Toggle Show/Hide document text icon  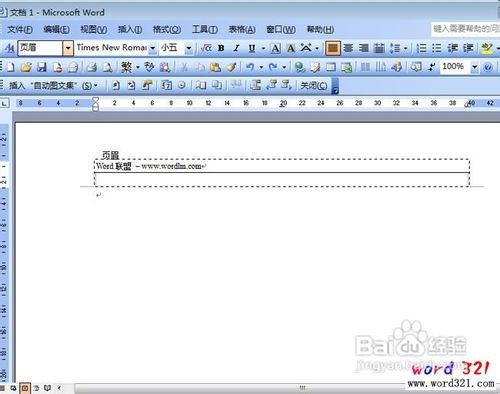[217, 86]
